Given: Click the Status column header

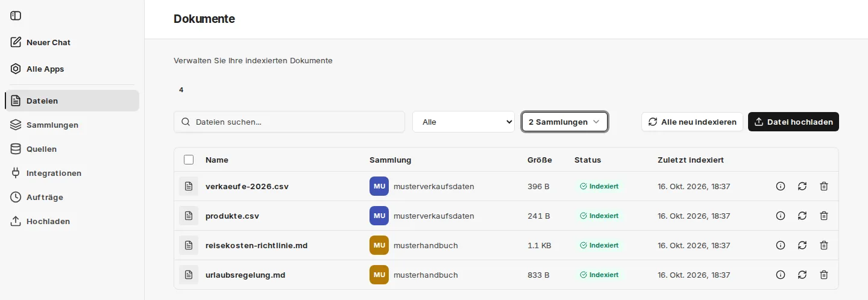Looking at the screenshot, I should tap(588, 160).
